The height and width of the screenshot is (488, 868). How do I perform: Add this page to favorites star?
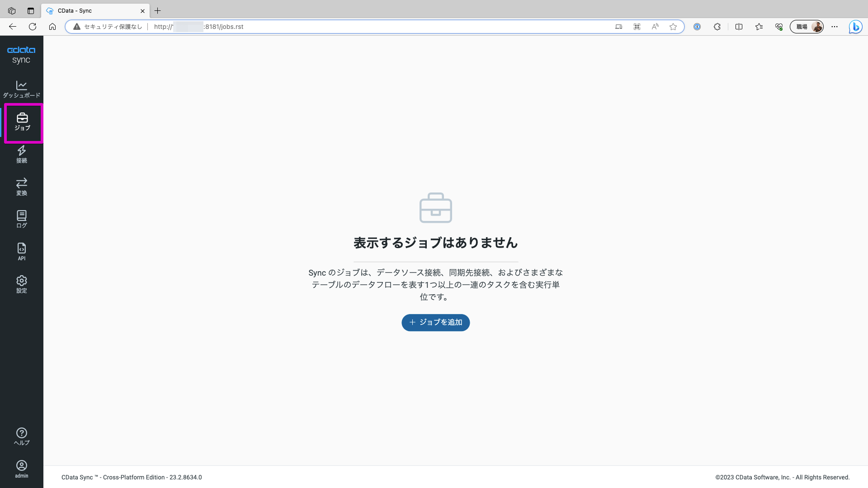(x=673, y=27)
